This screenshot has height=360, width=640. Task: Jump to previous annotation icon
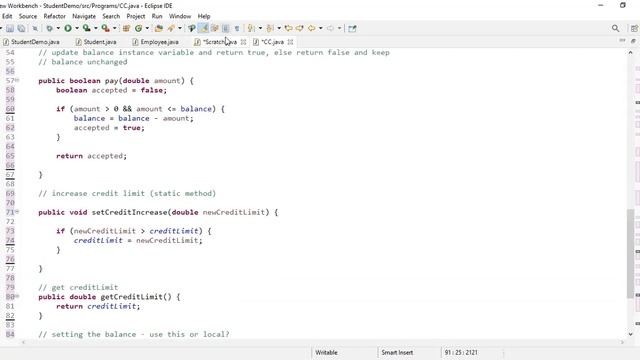coord(270,28)
